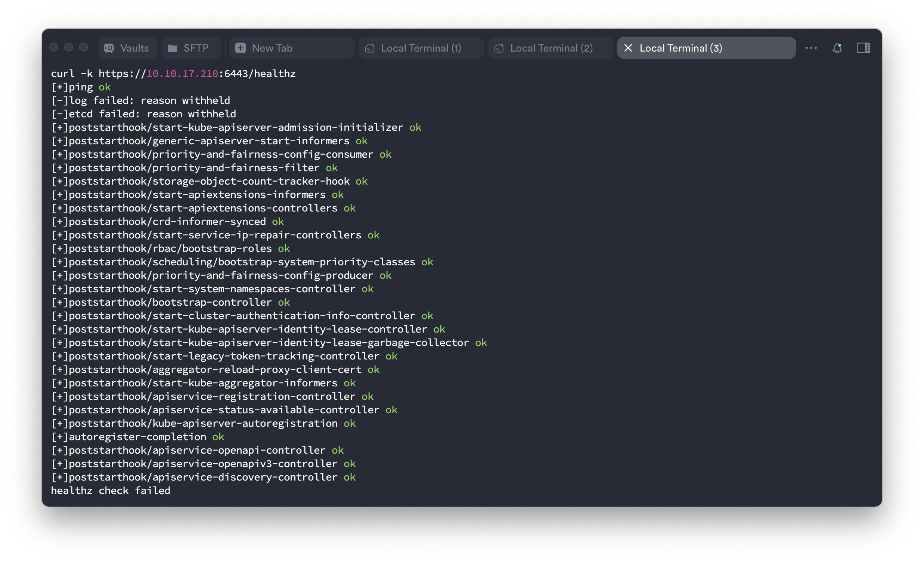Click terminal icon on Local Terminal (1) tab
Viewport: 924px width, 562px height.
(x=370, y=48)
